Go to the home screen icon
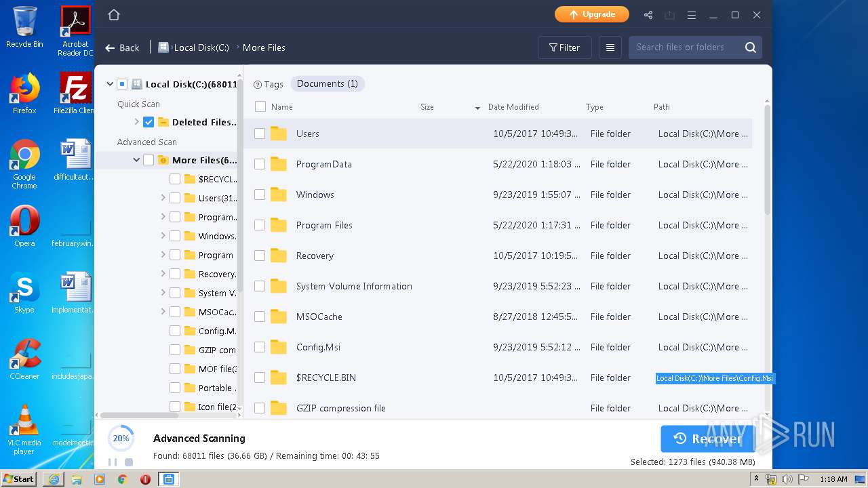 coord(114,15)
